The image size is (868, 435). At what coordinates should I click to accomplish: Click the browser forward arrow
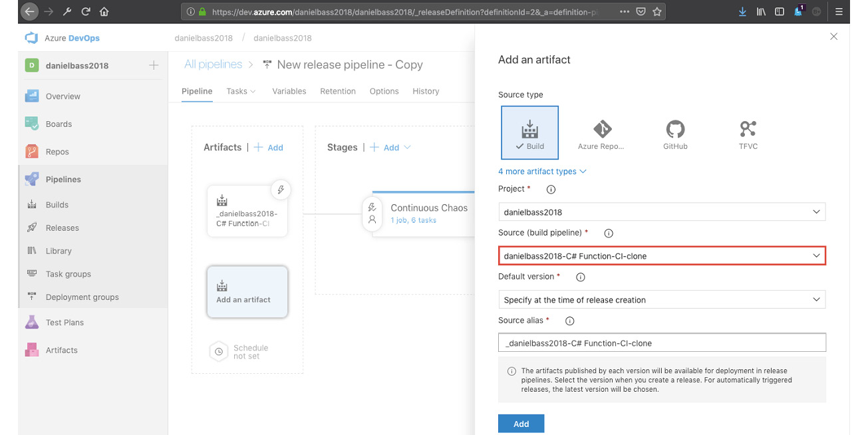click(x=48, y=11)
